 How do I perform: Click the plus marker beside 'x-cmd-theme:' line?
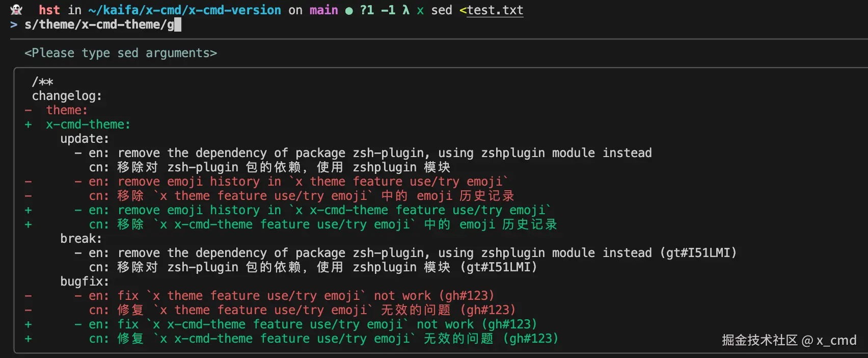[28, 124]
